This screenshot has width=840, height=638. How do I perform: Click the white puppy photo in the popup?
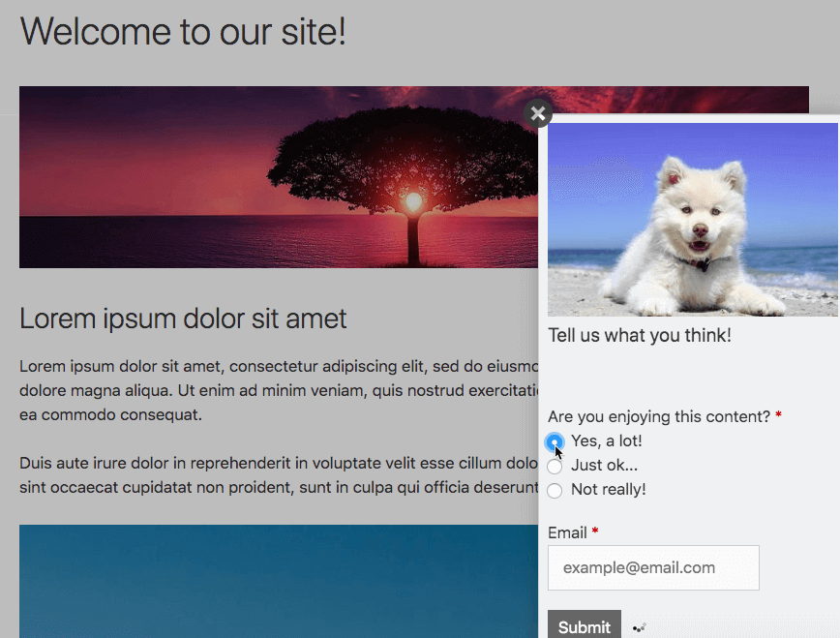pyautogui.click(x=692, y=220)
